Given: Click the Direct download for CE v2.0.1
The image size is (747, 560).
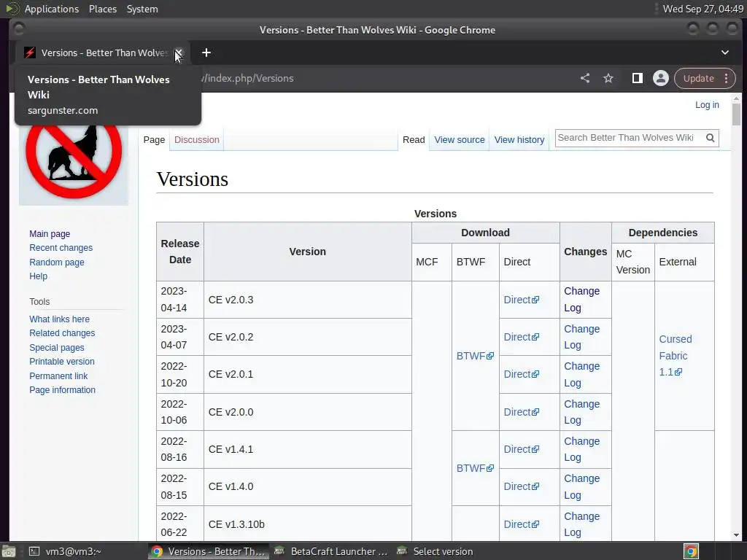Looking at the screenshot, I should pos(521,374).
